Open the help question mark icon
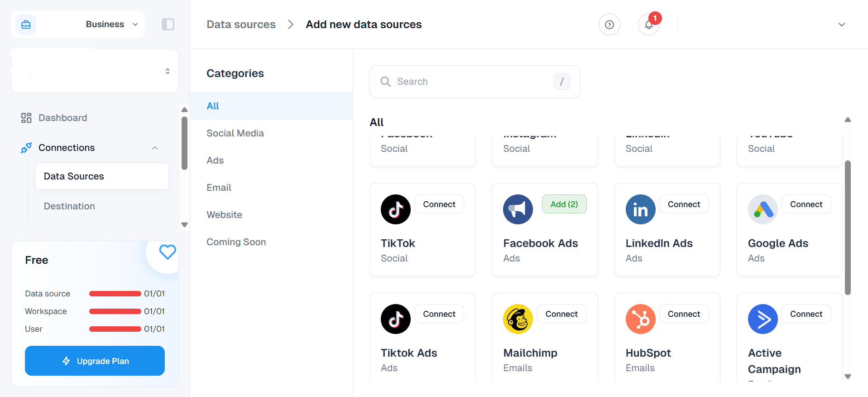The height and width of the screenshot is (397, 868). click(x=609, y=24)
